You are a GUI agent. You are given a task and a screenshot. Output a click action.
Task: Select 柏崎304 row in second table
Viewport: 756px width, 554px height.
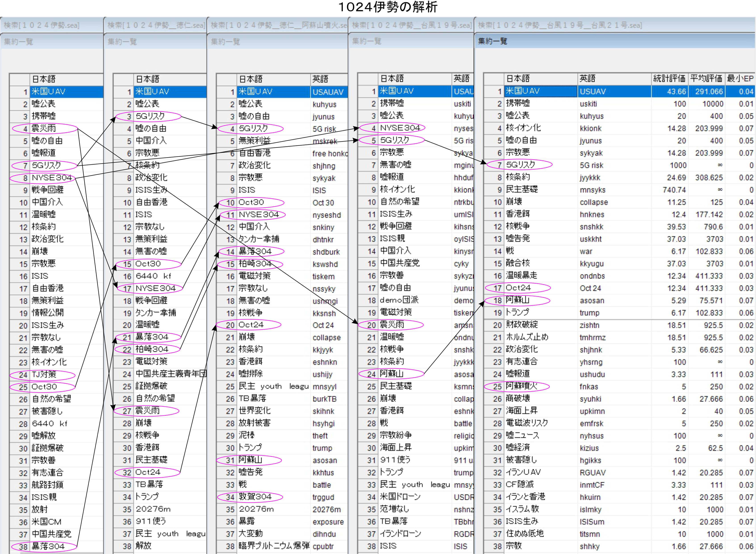152,349
